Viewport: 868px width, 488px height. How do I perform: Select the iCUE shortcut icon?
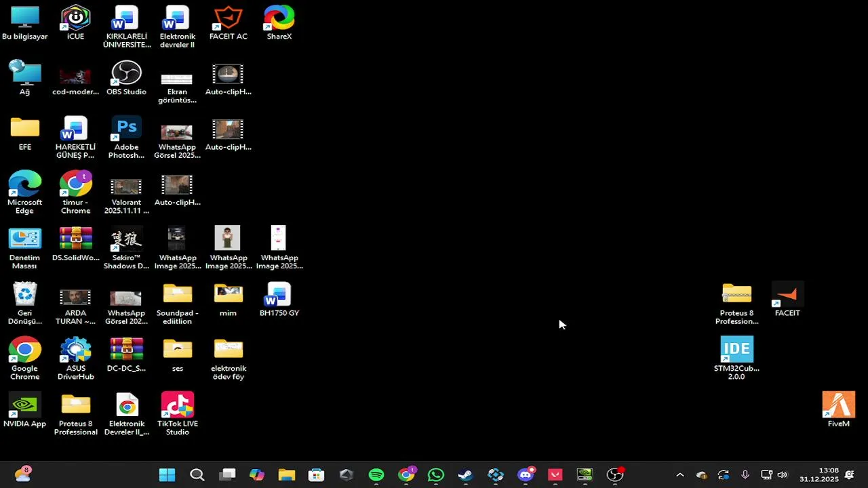tap(75, 24)
